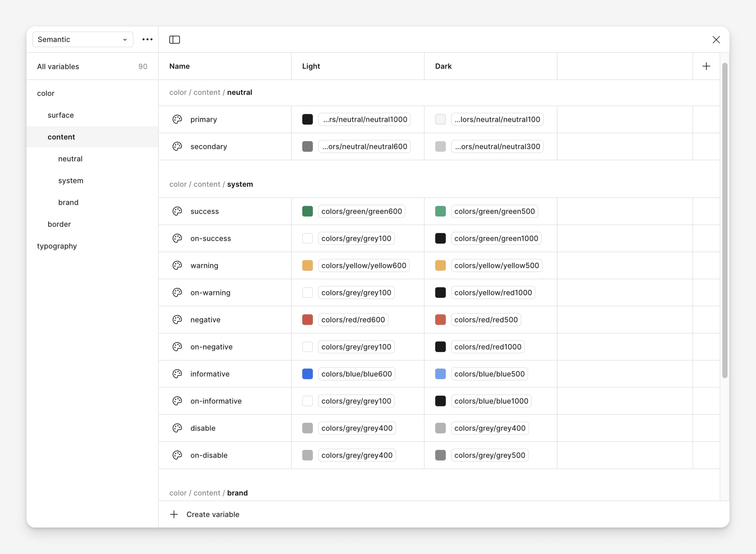
Task: Click colors/green/green600 alias for success Light
Action: coord(361,211)
